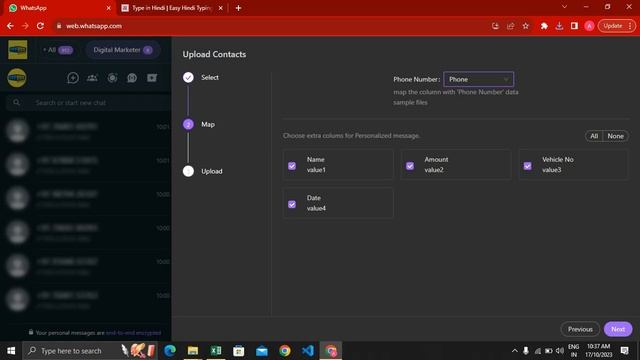Open the communities icon in WhatsApp sidebar

[92, 78]
